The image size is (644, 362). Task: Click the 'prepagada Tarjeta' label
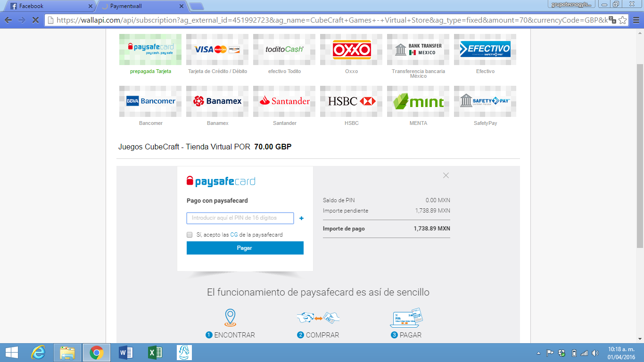point(150,71)
